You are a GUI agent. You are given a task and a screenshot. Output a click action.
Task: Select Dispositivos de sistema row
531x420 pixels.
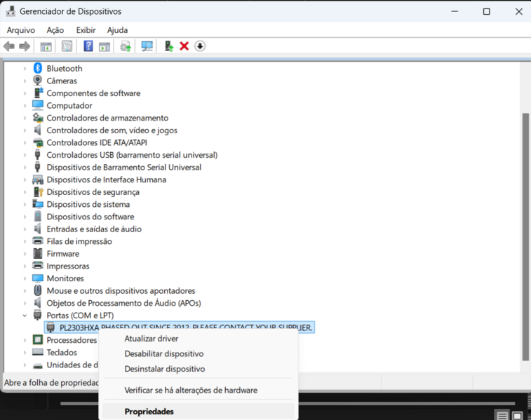click(88, 205)
